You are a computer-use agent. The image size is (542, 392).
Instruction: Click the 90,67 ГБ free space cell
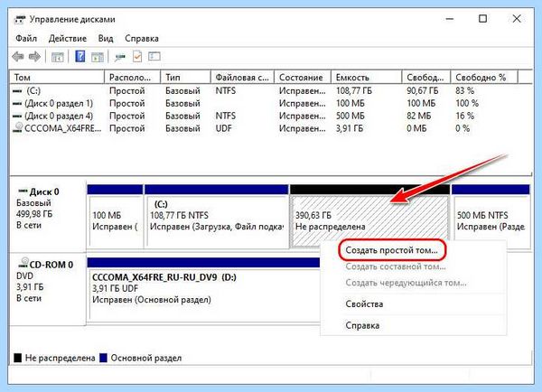[423, 91]
